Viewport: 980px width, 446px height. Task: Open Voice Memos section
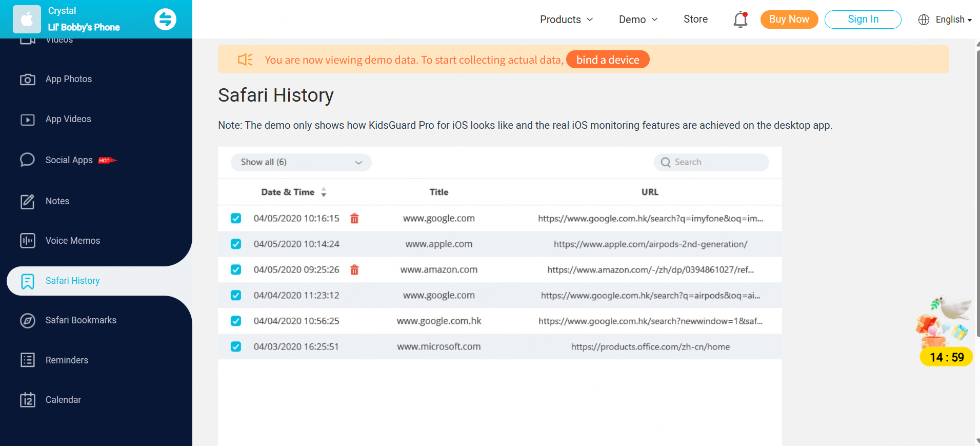point(73,241)
